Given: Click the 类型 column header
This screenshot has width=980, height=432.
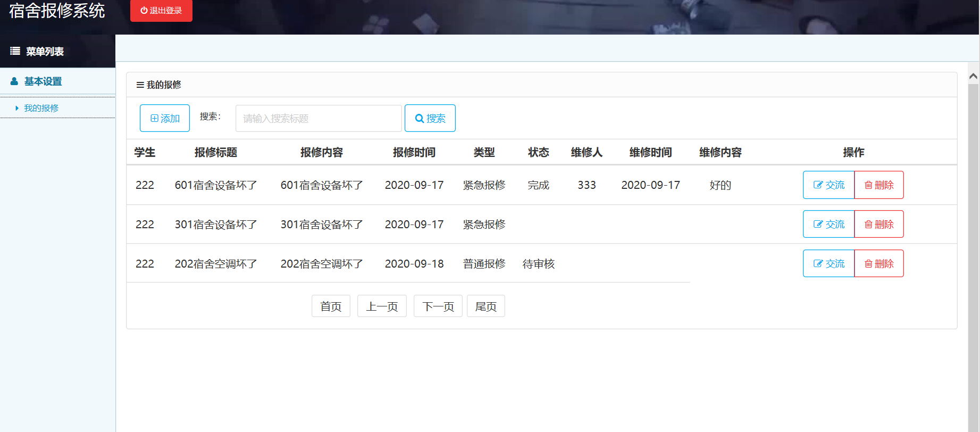Looking at the screenshot, I should point(484,152).
